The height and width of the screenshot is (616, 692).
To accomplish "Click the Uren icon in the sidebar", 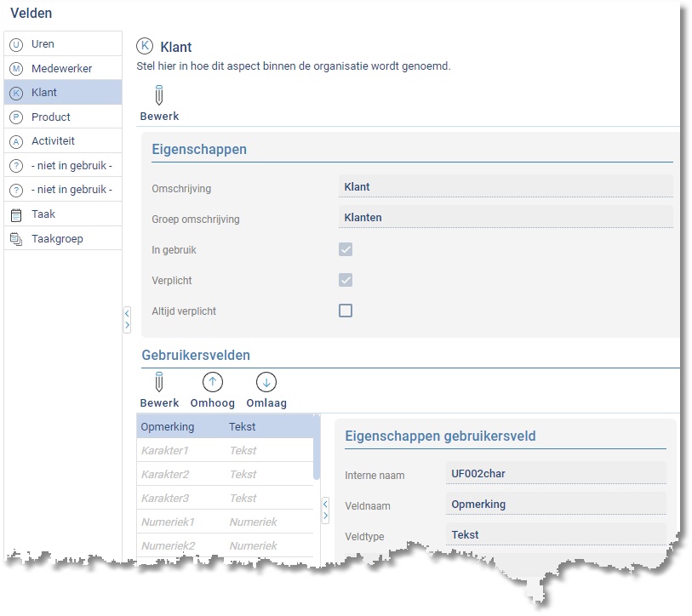I will tap(16, 44).
